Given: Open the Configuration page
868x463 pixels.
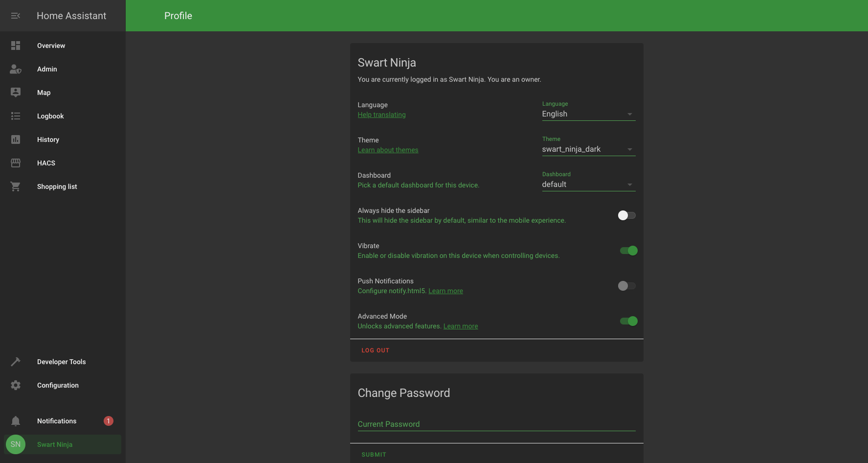Looking at the screenshot, I should tap(63, 385).
